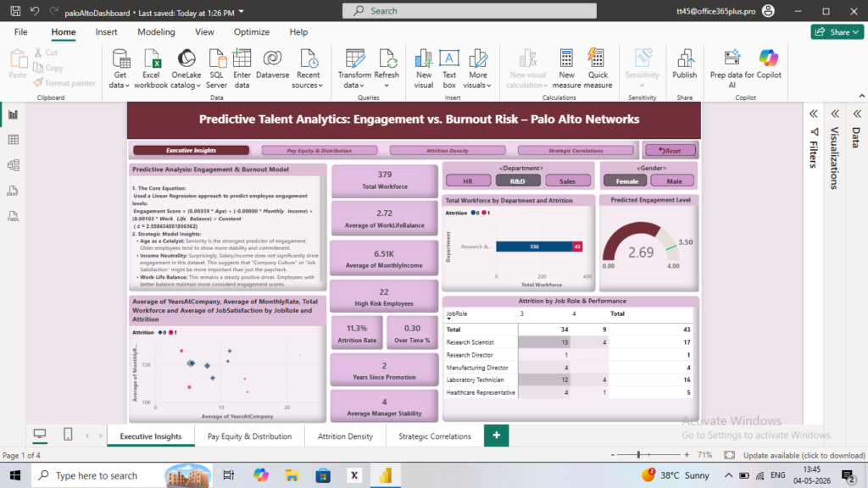Click the Publish icon

click(685, 58)
